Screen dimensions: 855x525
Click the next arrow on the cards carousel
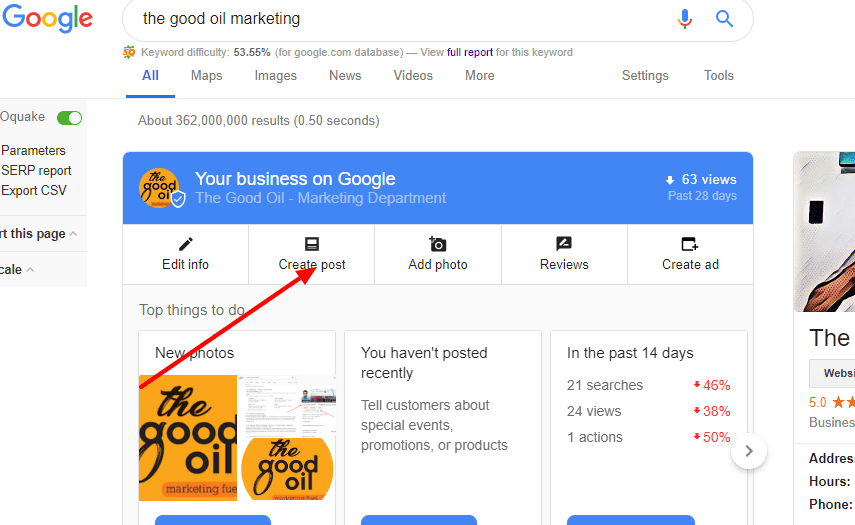tap(749, 451)
